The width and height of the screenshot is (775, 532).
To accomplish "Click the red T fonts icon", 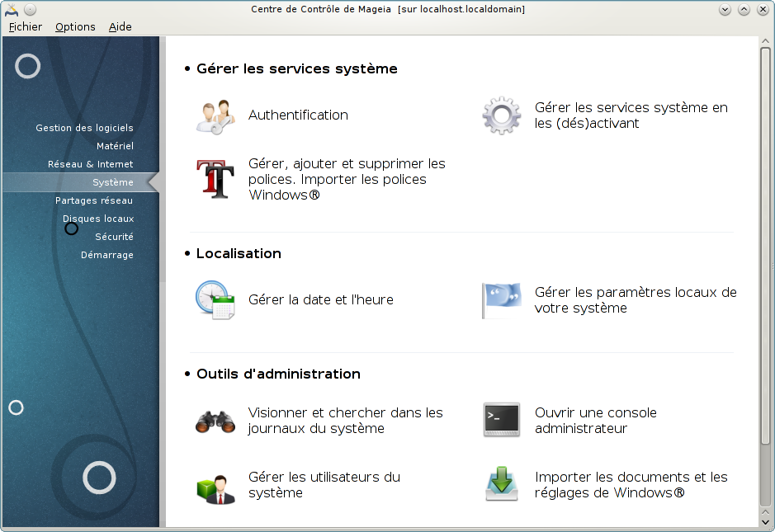I will point(215,179).
